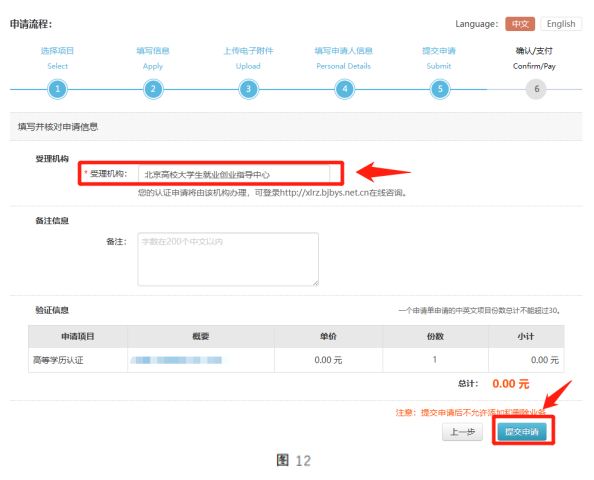The width and height of the screenshot is (594, 480).
Task: Open the 受理机构 selection field
Action: 234,174
